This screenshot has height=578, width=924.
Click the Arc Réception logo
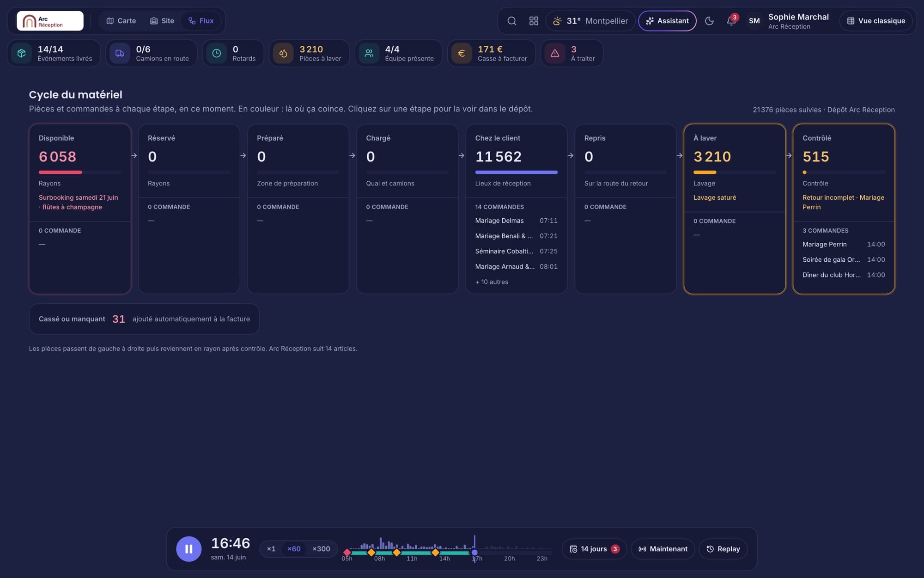click(50, 21)
